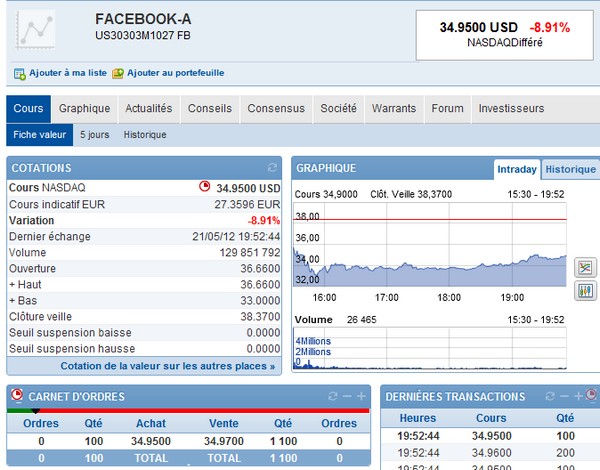This screenshot has height=470, width=600.
Task: Click the line chart comparison icon
Action: [x=585, y=268]
